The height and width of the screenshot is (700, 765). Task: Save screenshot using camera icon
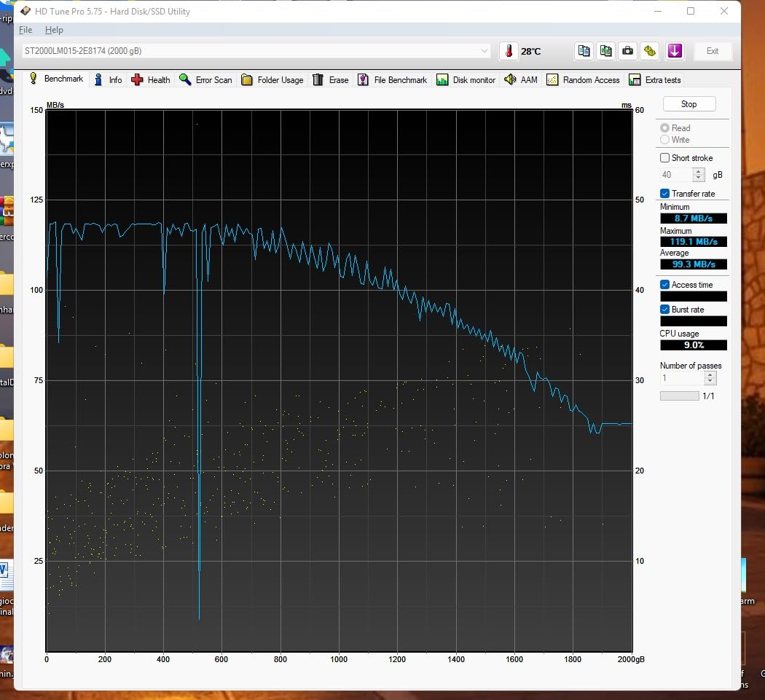coord(628,51)
